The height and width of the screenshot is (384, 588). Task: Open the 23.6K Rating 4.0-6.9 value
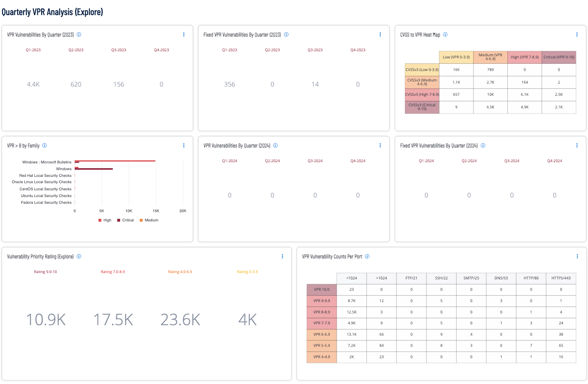(x=180, y=320)
